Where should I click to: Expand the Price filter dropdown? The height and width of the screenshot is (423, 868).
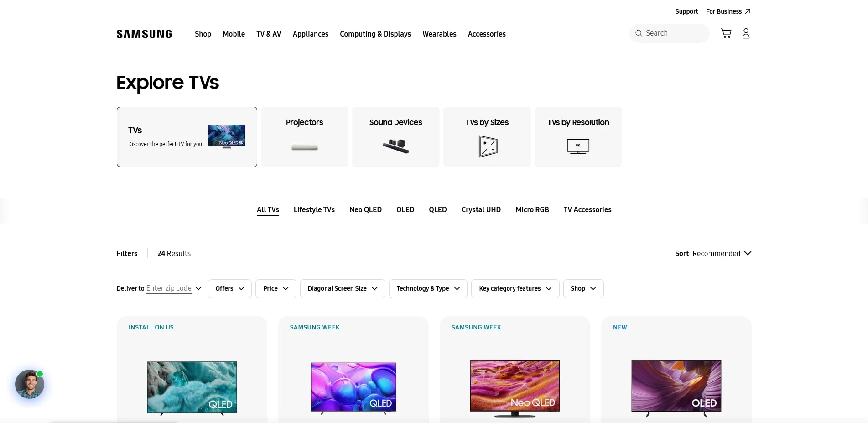pos(275,288)
